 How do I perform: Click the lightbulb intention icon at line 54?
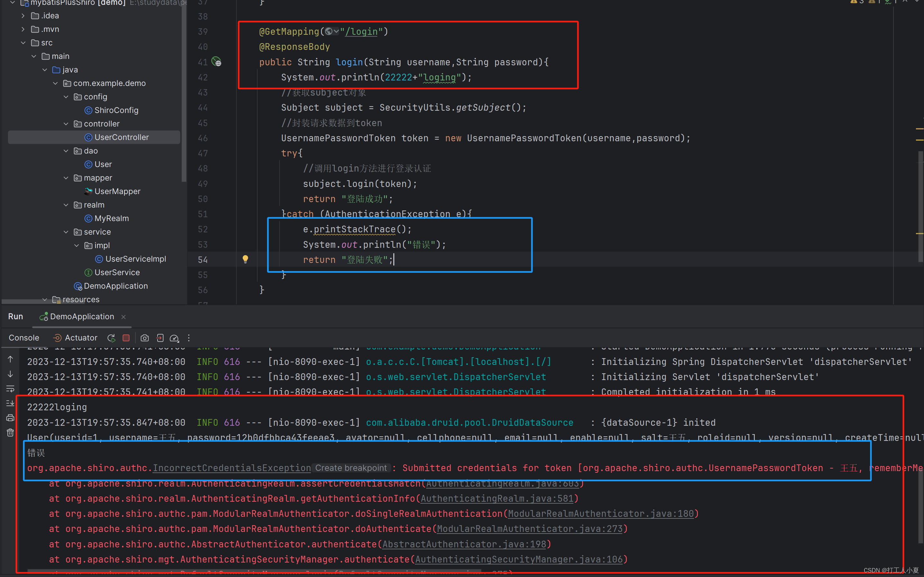(245, 259)
